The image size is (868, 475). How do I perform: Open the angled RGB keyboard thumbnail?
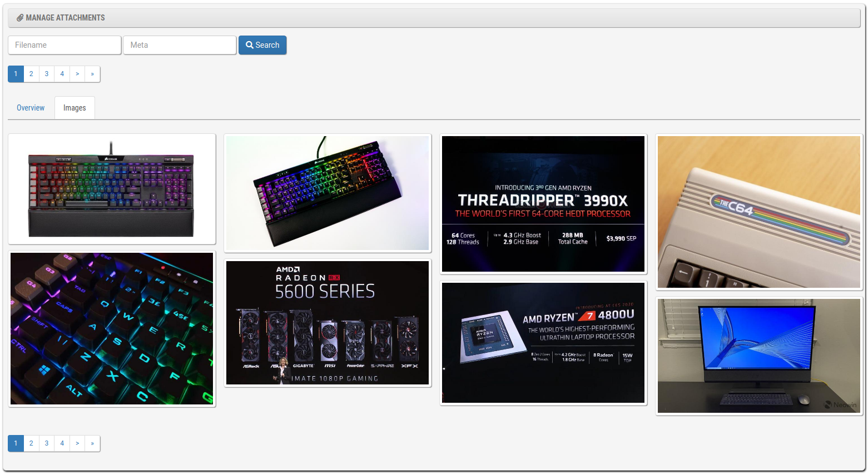pyautogui.click(x=328, y=193)
